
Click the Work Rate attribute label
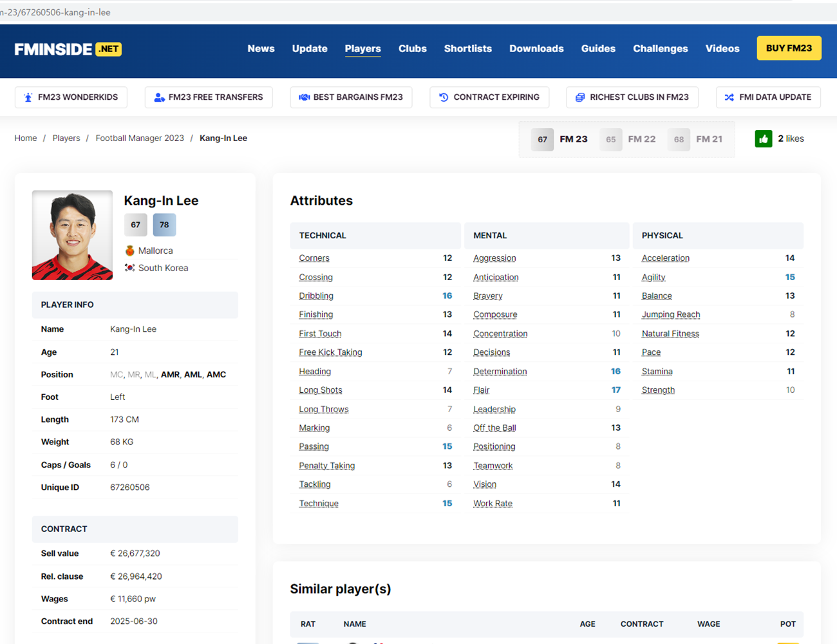click(493, 504)
